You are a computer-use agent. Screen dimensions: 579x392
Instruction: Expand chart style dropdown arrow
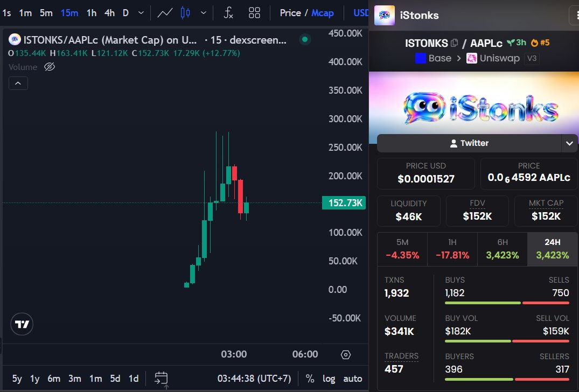click(203, 13)
